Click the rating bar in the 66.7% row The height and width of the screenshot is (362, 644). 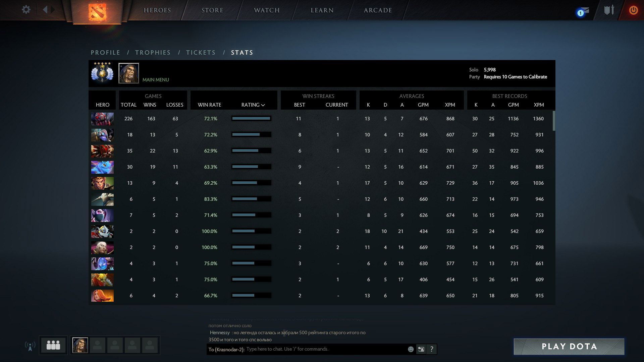[x=251, y=295]
